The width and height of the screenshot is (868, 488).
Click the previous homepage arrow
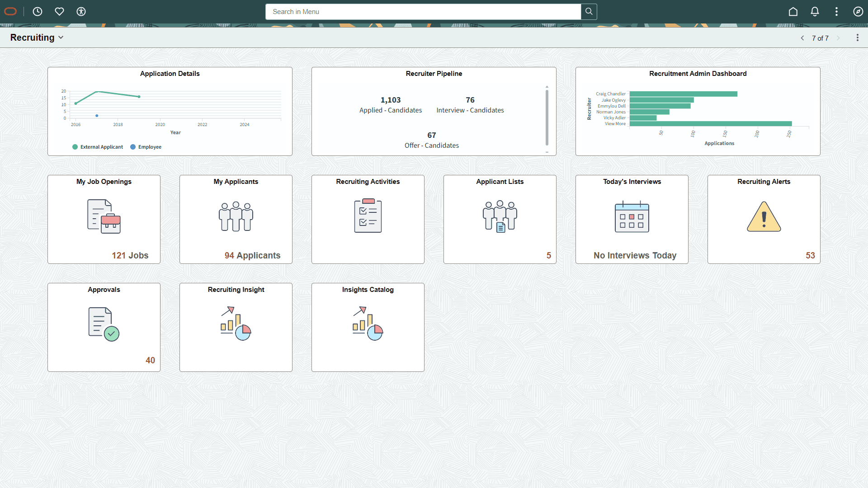[802, 38]
